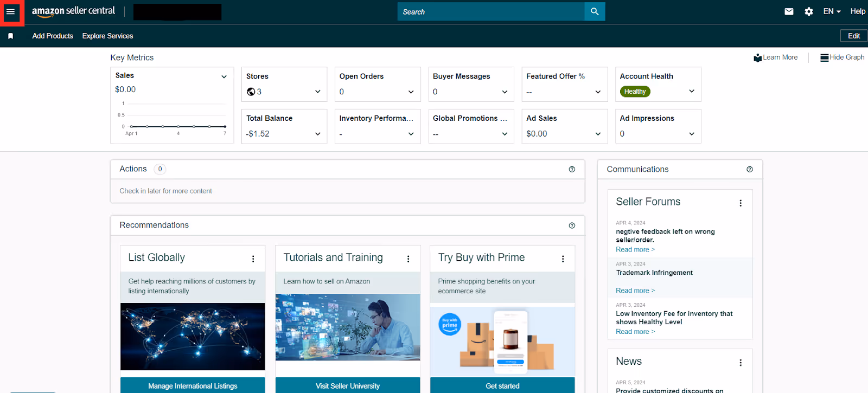This screenshot has height=393, width=868.
Task: Click in the Search input field
Action: click(491, 11)
